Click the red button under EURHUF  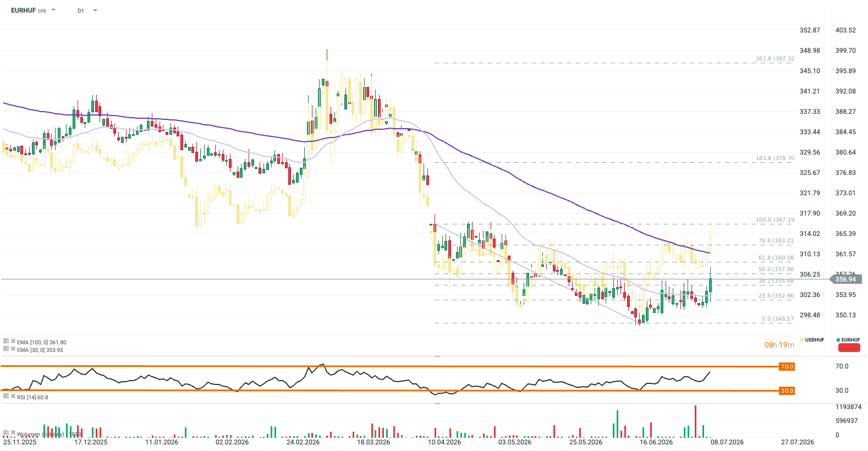pos(849,348)
